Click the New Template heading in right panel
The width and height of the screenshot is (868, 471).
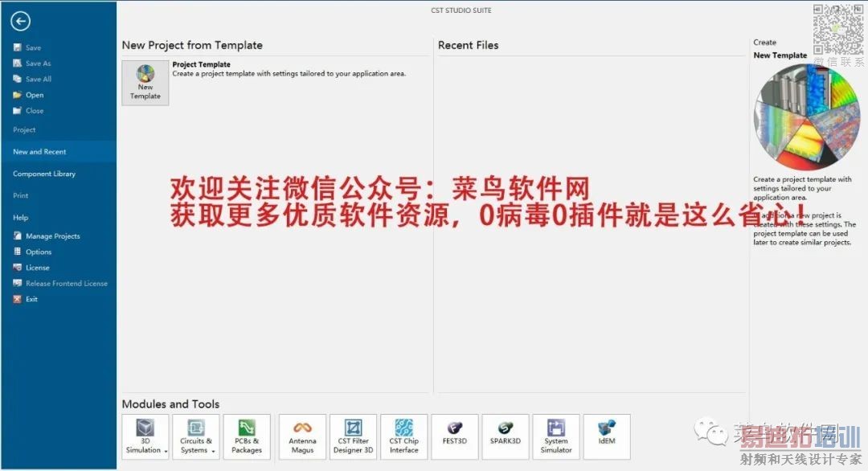click(x=780, y=55)
